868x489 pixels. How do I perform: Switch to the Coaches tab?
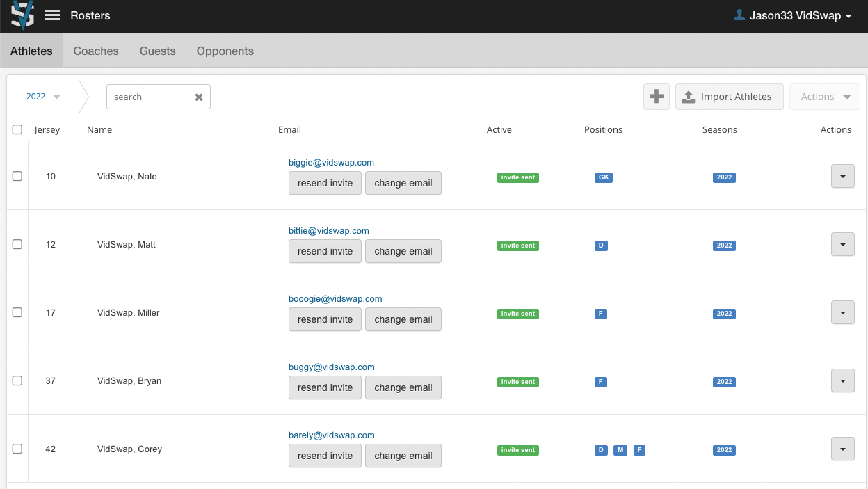(x=96, y=51)
